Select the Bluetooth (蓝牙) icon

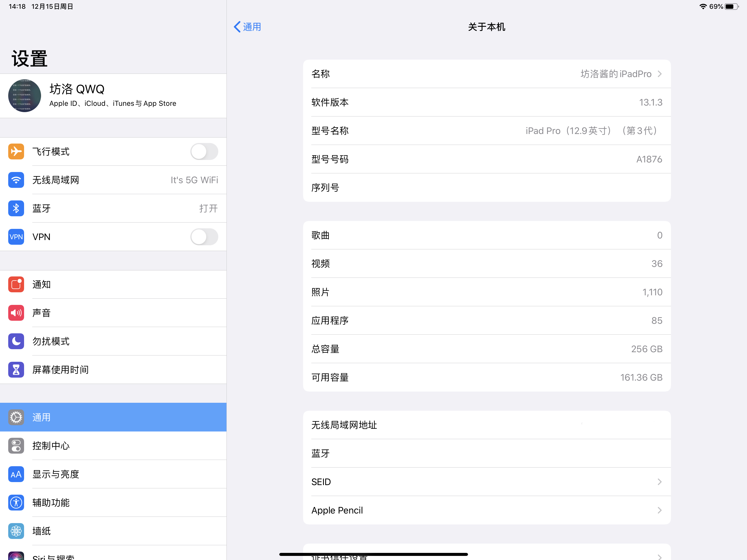[16, 208]
